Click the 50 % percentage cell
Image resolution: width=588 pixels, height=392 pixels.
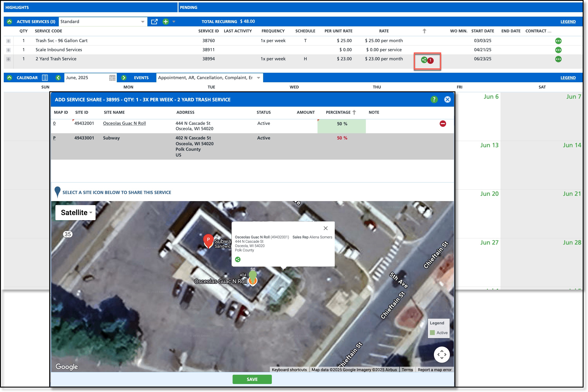coord(341,124)
